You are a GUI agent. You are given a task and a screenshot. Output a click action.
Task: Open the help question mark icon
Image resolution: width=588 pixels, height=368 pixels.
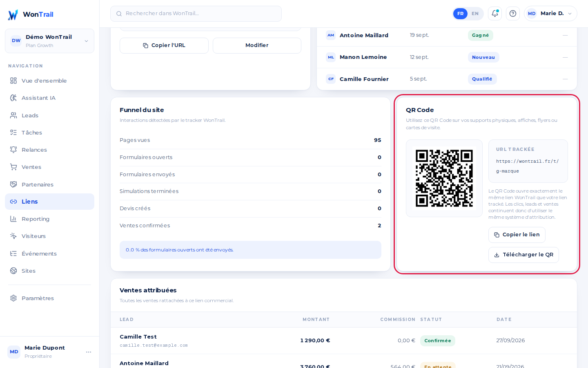point(513,13)
